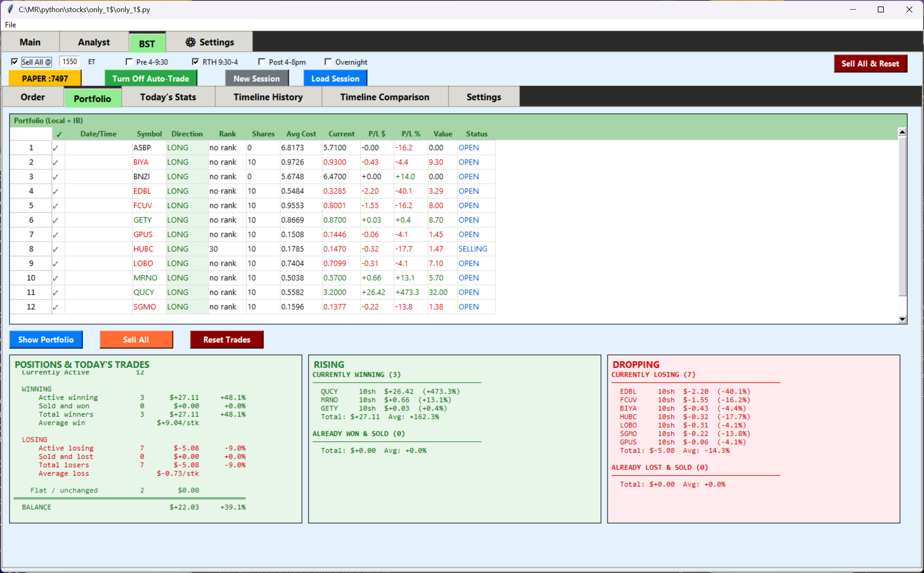Viewport: 924px width, 573px height.
Task: Open the Timeline History tab
Action: (x=268, y=97)
